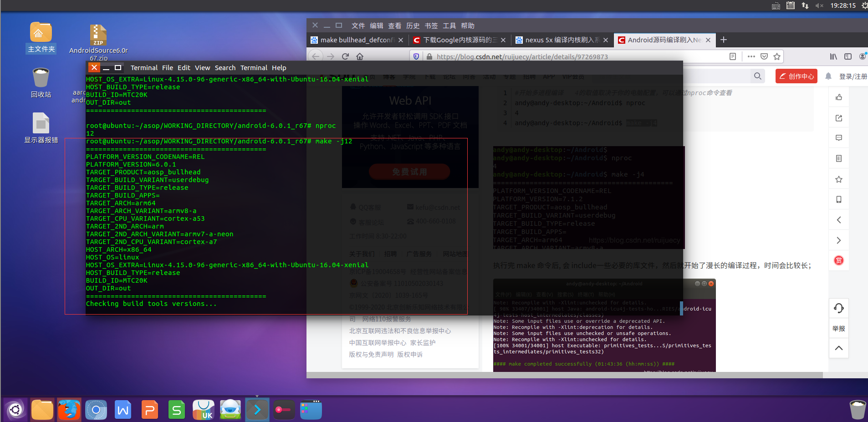Open UK software center in dock
Viewport: 868px width, 422px height.
204,410
